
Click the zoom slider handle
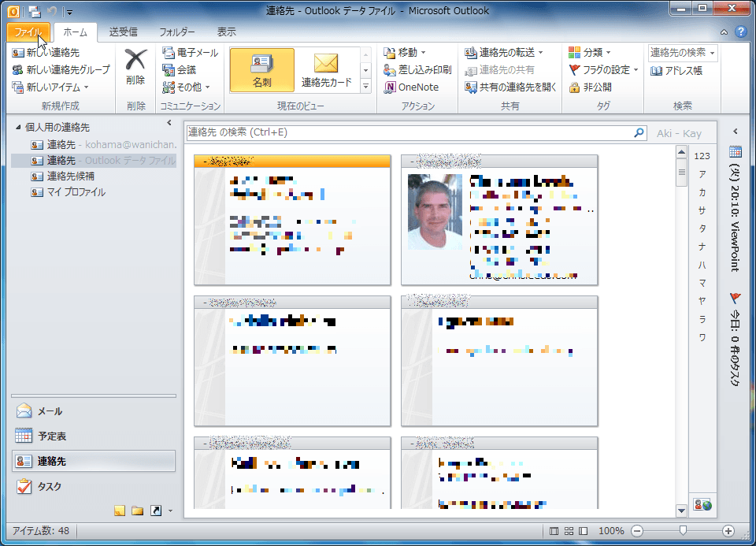pyautogui.click(x=683, y=530)
